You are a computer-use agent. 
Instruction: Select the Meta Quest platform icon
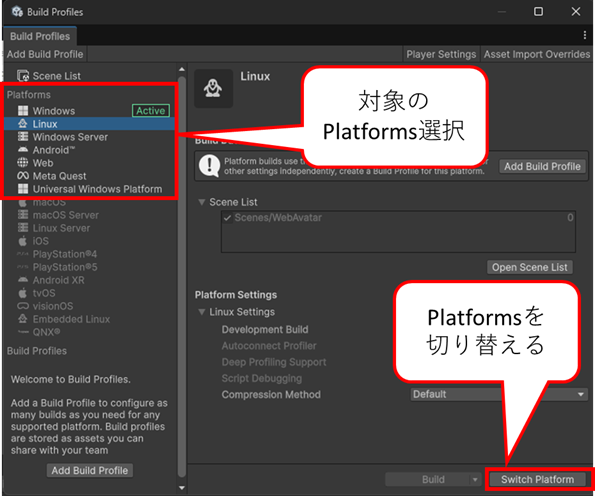click(x=23, y=176)
